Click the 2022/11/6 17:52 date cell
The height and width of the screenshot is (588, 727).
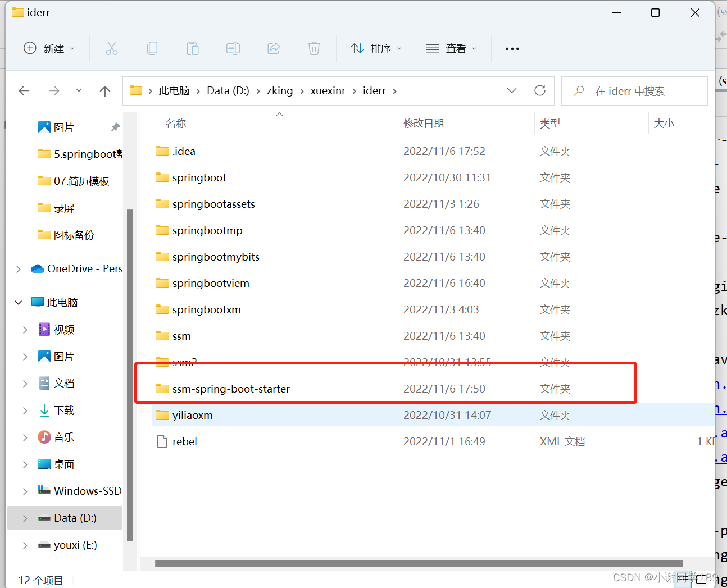444,152
